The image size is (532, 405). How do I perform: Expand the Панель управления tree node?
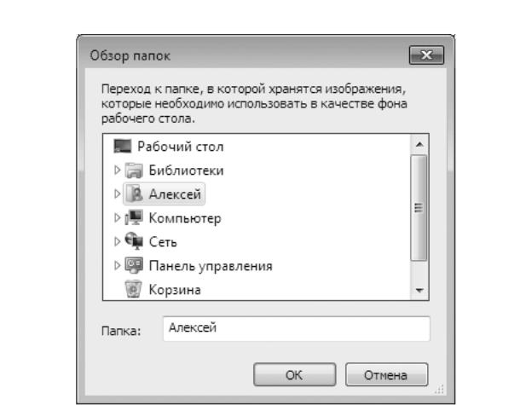coord(117,265)
